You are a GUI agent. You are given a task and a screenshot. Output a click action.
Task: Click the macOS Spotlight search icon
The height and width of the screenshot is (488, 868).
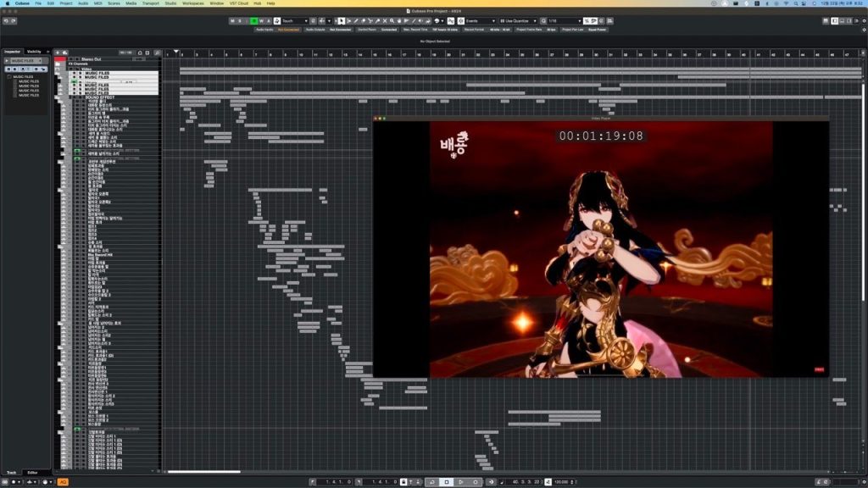pos(795,3)
